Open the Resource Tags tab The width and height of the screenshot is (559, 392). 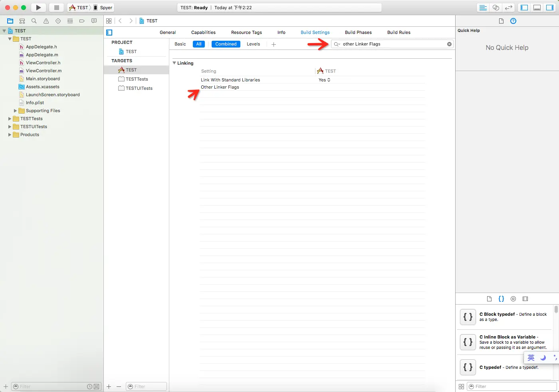pyautogui.click(x=246, y=32)
